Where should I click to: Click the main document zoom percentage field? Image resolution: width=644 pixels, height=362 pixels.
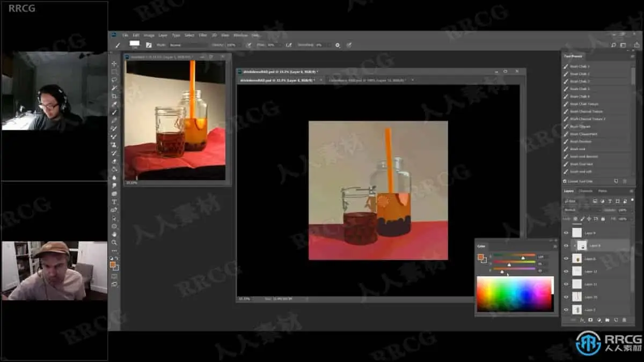coord(244,299)
